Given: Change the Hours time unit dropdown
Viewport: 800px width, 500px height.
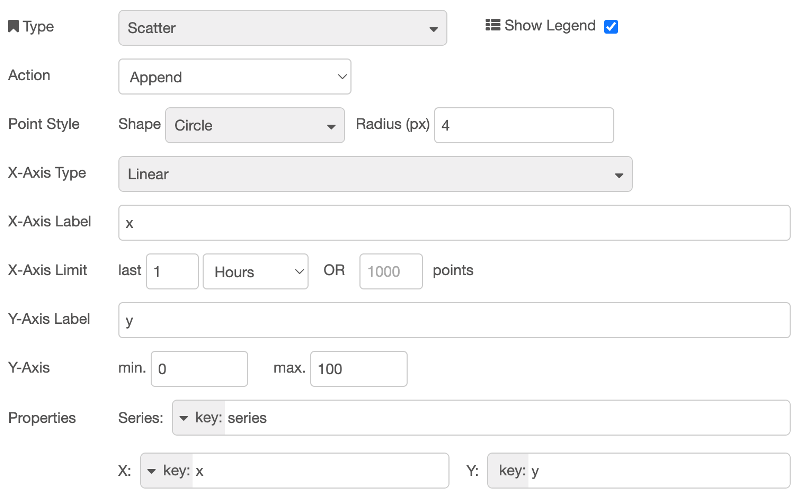Looking at the screenshot, I should [x=255, y=271].
